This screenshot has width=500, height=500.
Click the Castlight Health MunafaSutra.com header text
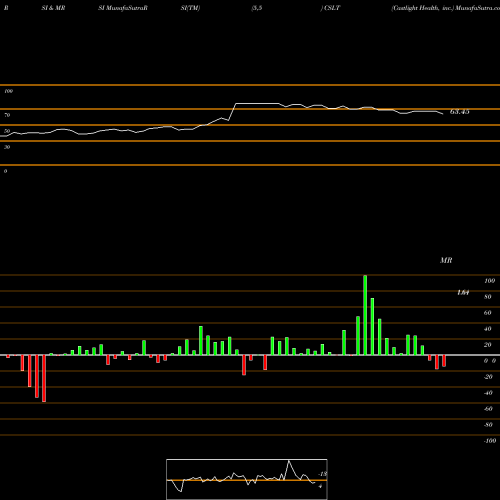click(446, 8)
